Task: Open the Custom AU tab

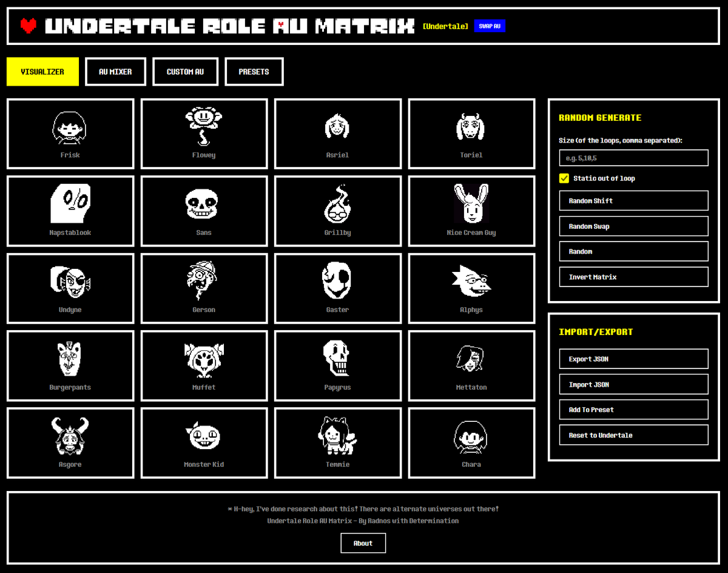Action: 185,72
